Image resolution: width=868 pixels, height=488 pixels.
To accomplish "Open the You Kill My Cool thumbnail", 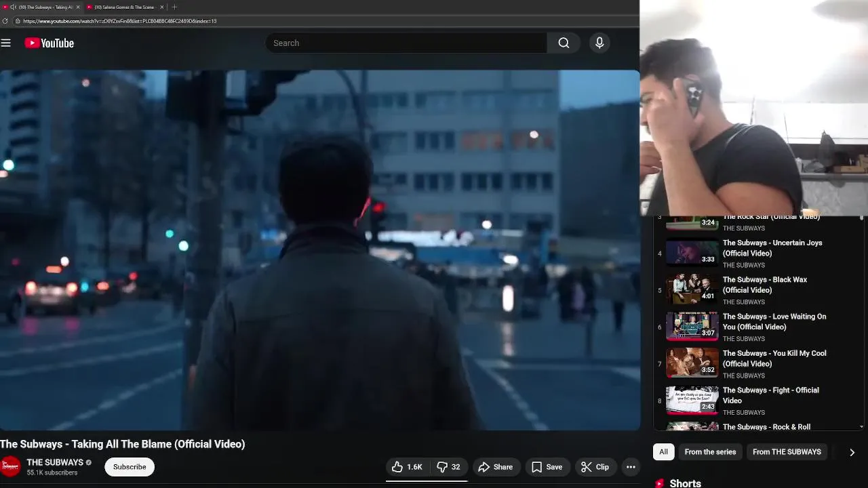I will pyautogui.click(x=692, y=364).
